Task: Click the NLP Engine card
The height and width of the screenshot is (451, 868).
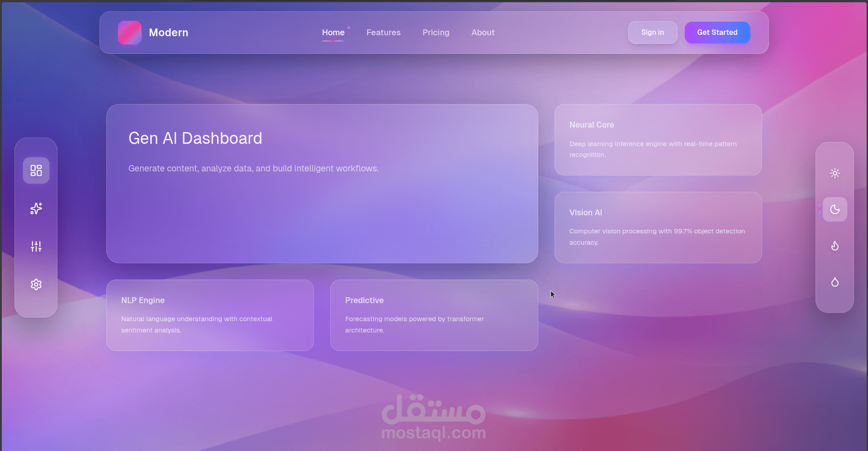Action: coord(209,315)
